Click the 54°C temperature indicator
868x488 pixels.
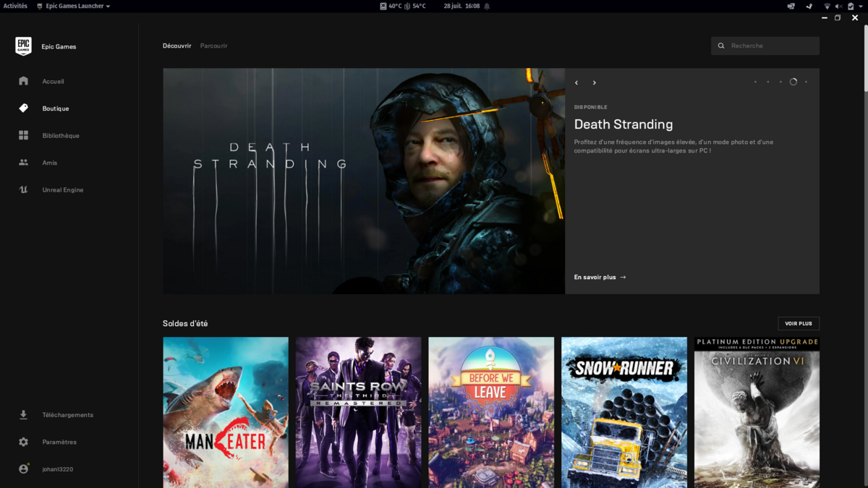(415, 6)
